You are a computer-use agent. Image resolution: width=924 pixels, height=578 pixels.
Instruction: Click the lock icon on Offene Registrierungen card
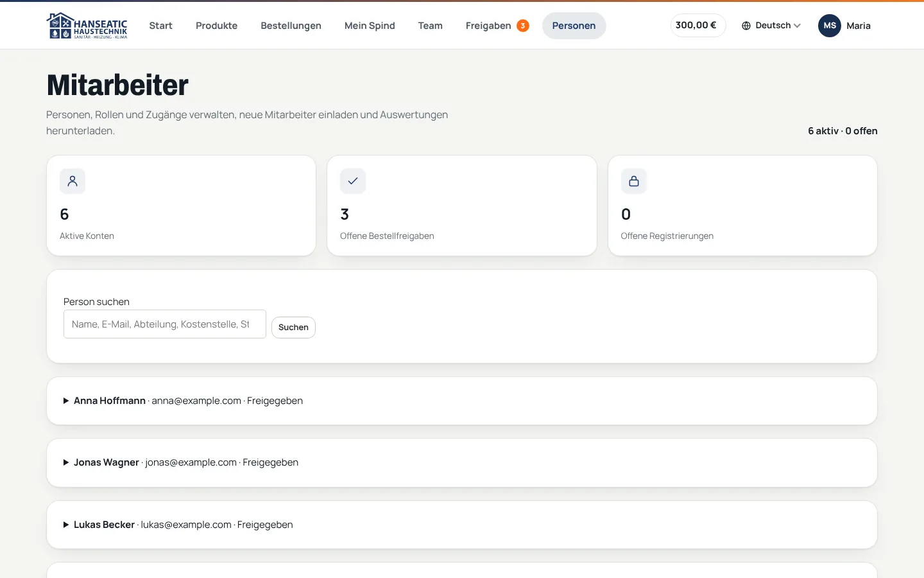(634, 181)
